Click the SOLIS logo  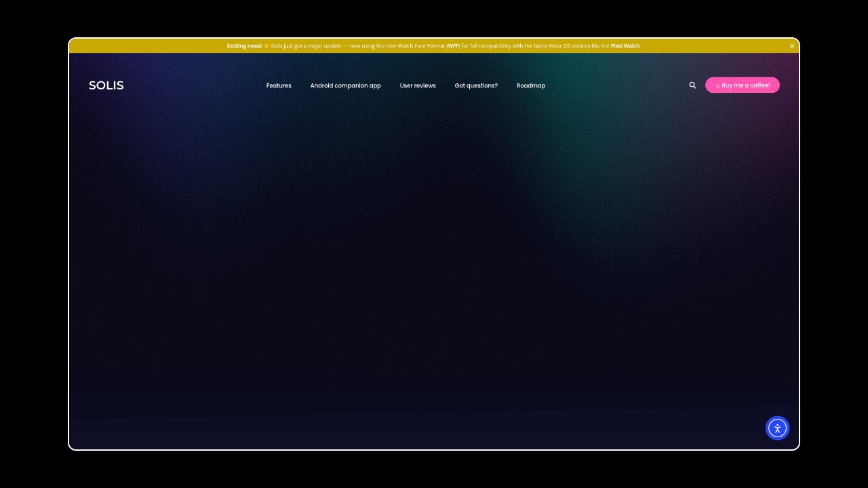pyautogui.click(x=106, y=85)
